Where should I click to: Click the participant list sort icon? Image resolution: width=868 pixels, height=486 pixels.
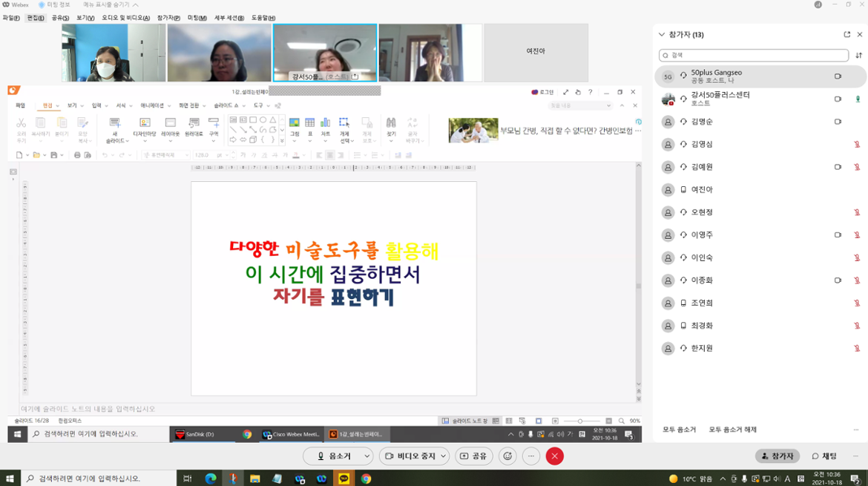pos(859,56)
